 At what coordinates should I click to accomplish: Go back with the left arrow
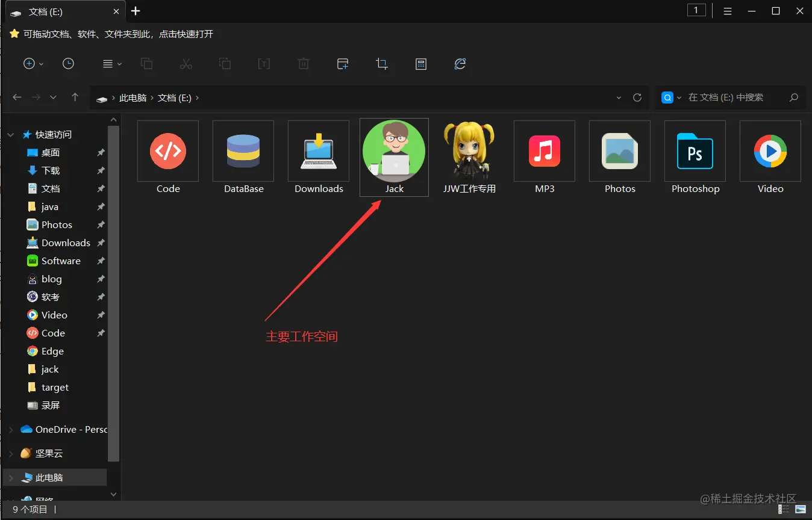(x=17, y=97)
